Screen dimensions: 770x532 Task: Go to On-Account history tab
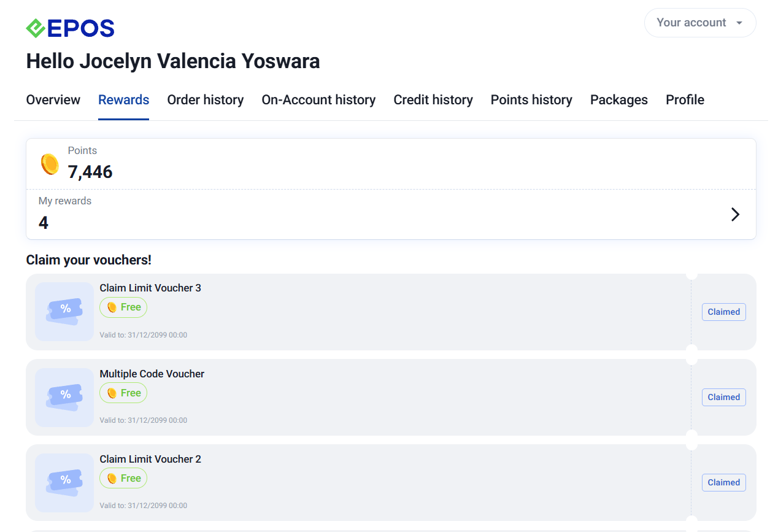[318, 100]
